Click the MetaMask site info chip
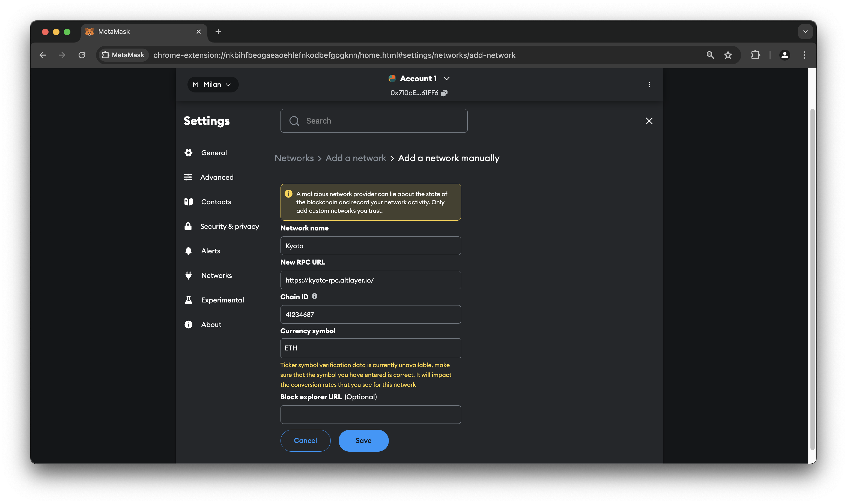The width and height of the screenshot is (847, 504). (x=123, y=55)
